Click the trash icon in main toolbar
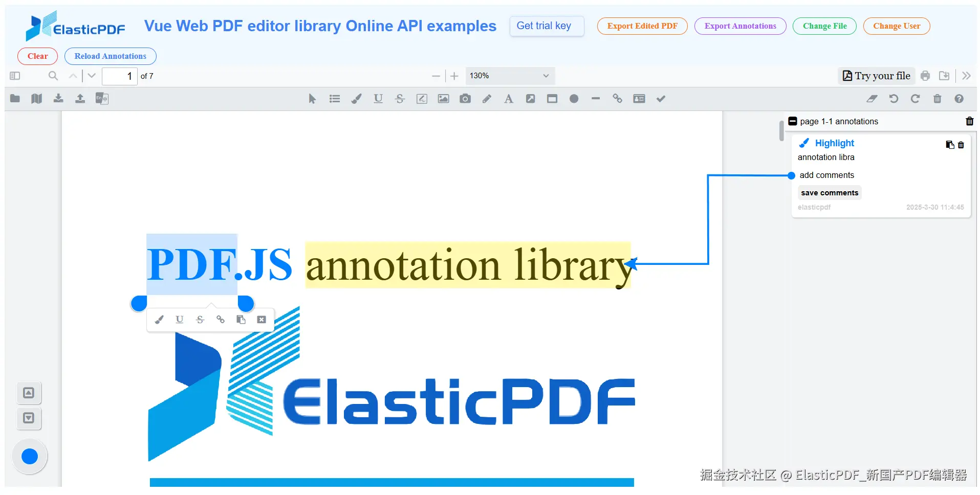The height and width of the screenshot is (495, 980). point(938,99)
